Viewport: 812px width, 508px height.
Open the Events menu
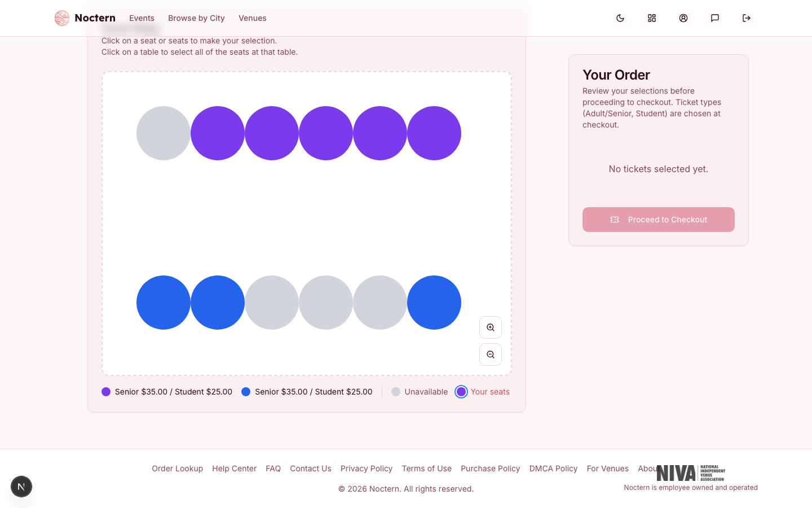point(142,18)
